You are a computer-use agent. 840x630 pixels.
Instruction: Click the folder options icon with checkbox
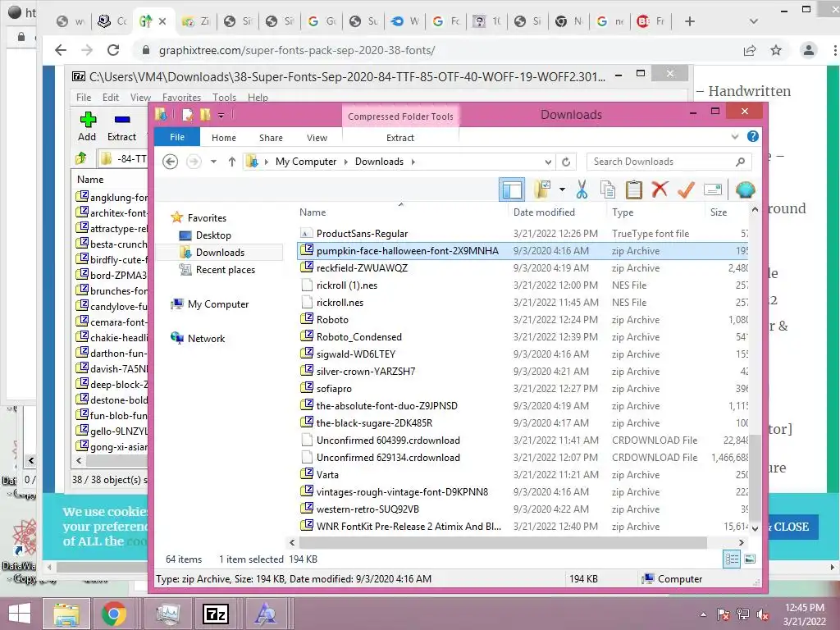pyautogui.click(x=542, y=189)
